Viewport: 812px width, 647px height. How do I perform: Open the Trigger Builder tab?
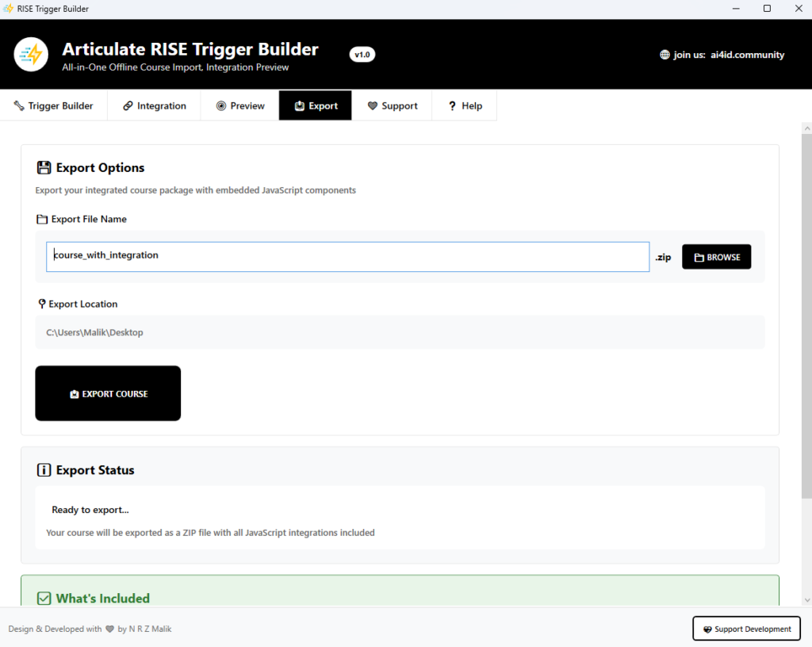click(x=54, y=106)
